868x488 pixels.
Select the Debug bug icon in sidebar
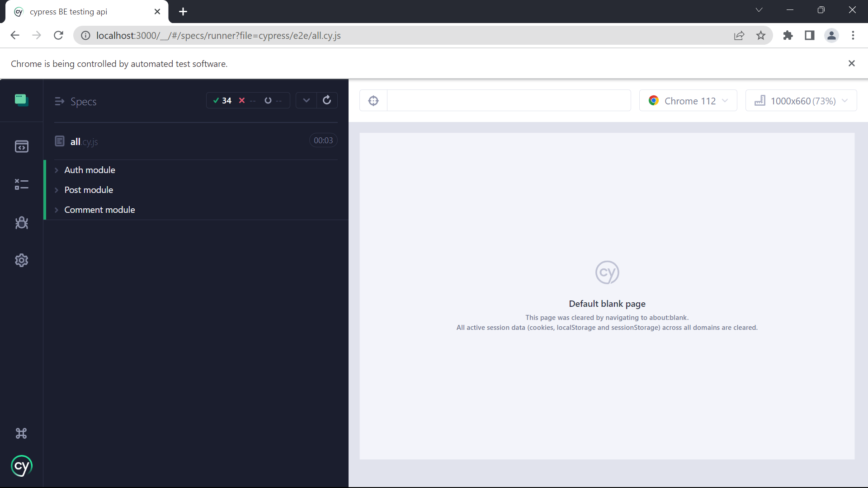coord(21,222)
